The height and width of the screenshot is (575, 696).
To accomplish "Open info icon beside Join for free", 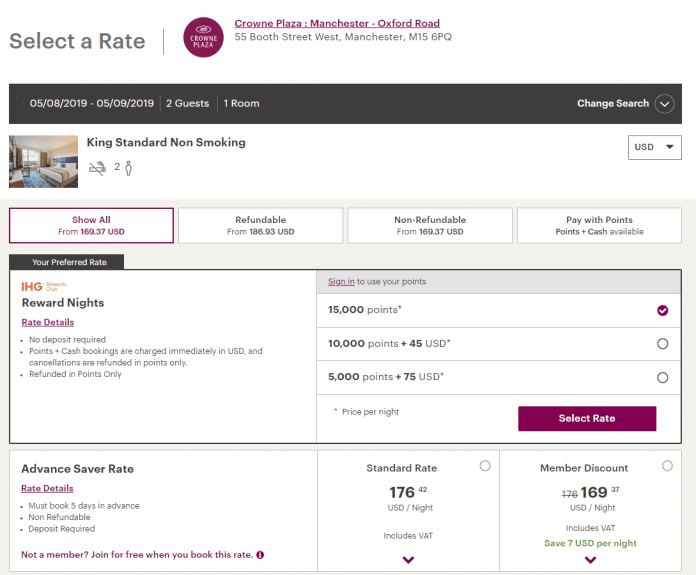I will pos(260,555).
